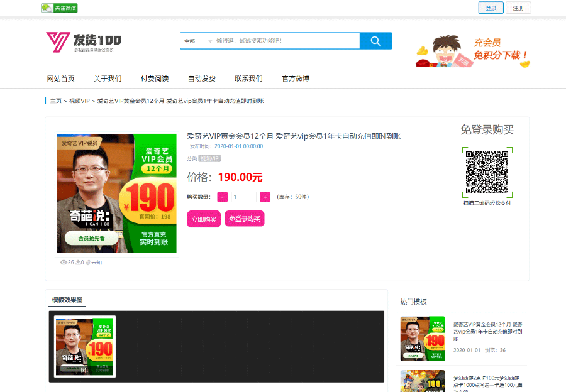
Task: Click the 注册 register button
Action: click(x=518, y=8)
